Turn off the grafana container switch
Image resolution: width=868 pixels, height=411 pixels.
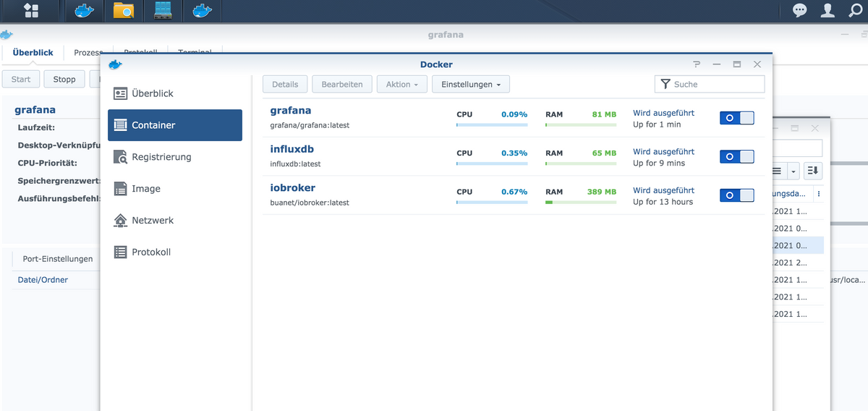pos(736,117)
